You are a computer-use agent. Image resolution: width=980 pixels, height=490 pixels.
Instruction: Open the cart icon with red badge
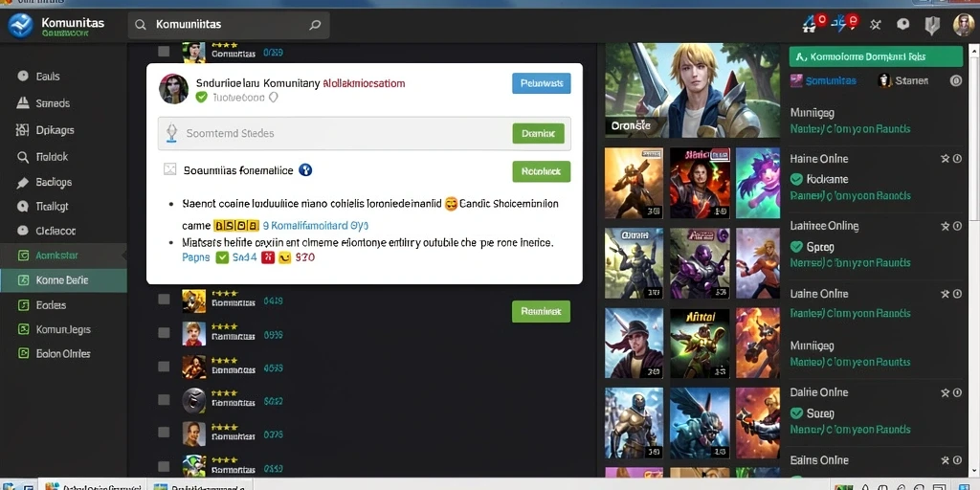point(813,24)
